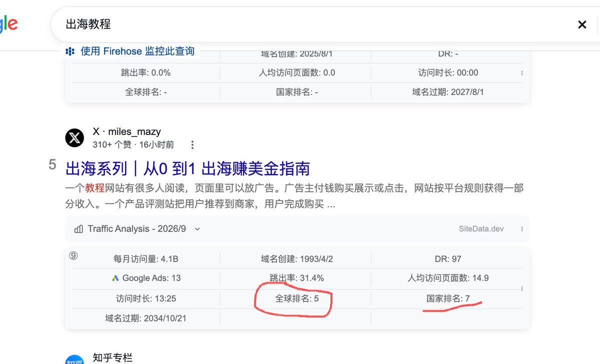Click the circled 9 badge in stats panel
Viewport: 600px width, 364px height.
coord(73,255)
